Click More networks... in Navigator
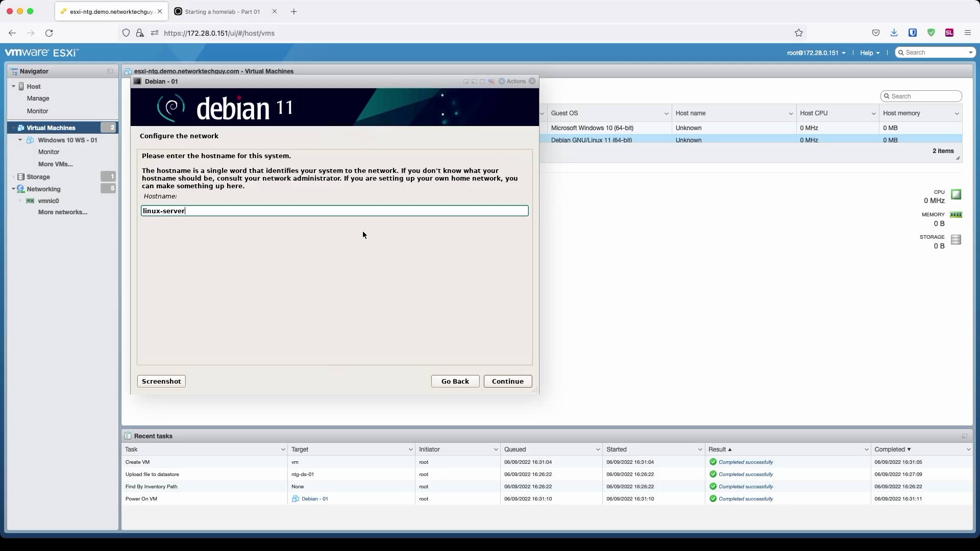980x551 pixels. coord(63,212)
